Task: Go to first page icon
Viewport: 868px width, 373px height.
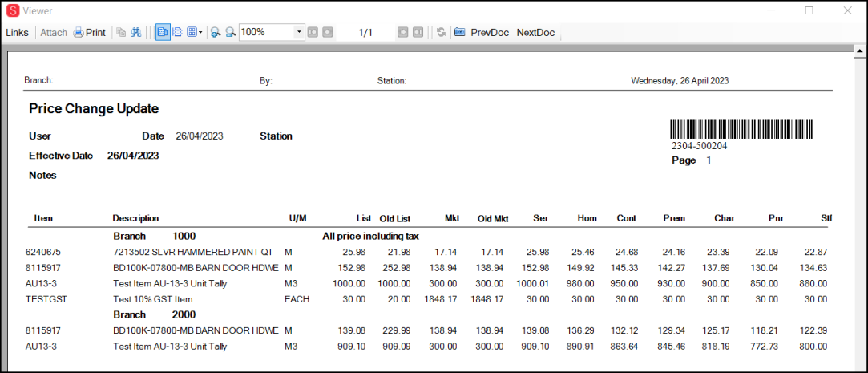Action: (313, 33)
